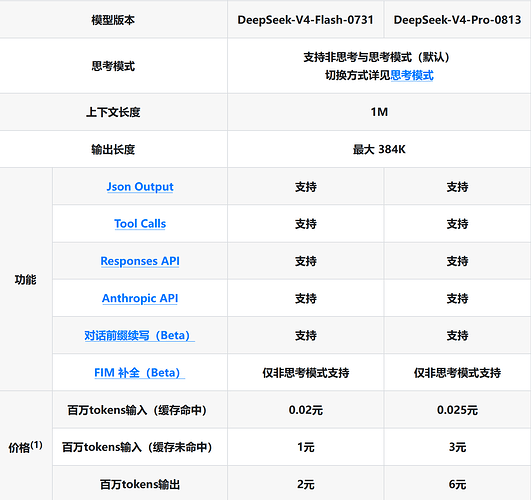Screen dimensions: 531x500
Task: Open the Json Output link
Action: click(x=140, y=187)
